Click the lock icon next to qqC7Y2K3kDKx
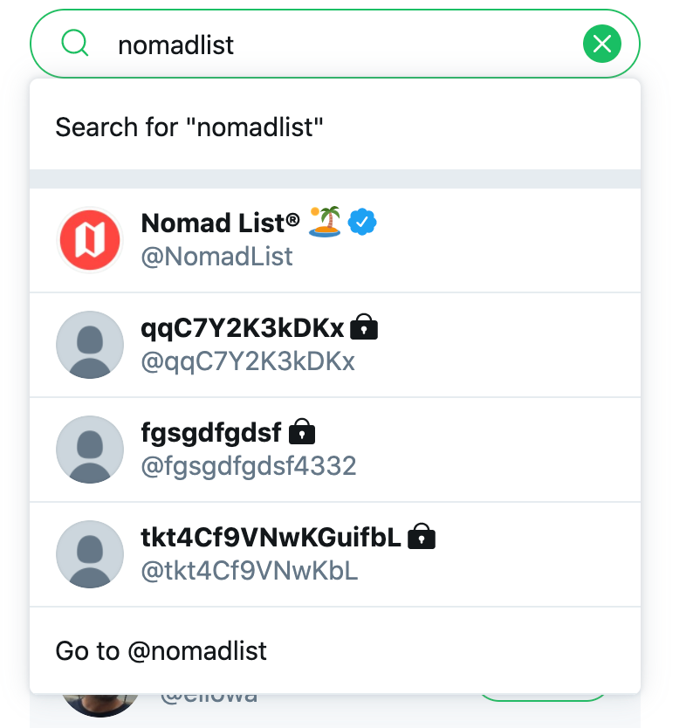Image resolution: width=700 pixels, height=728 pixels. point(364,328)
